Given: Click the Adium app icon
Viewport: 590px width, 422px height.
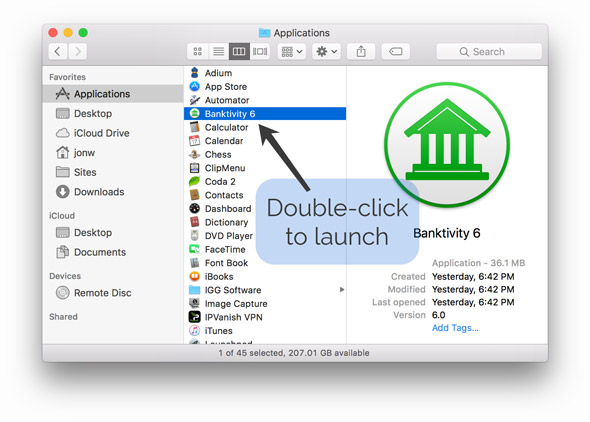Looking at the screenshot, I should 195,73.
